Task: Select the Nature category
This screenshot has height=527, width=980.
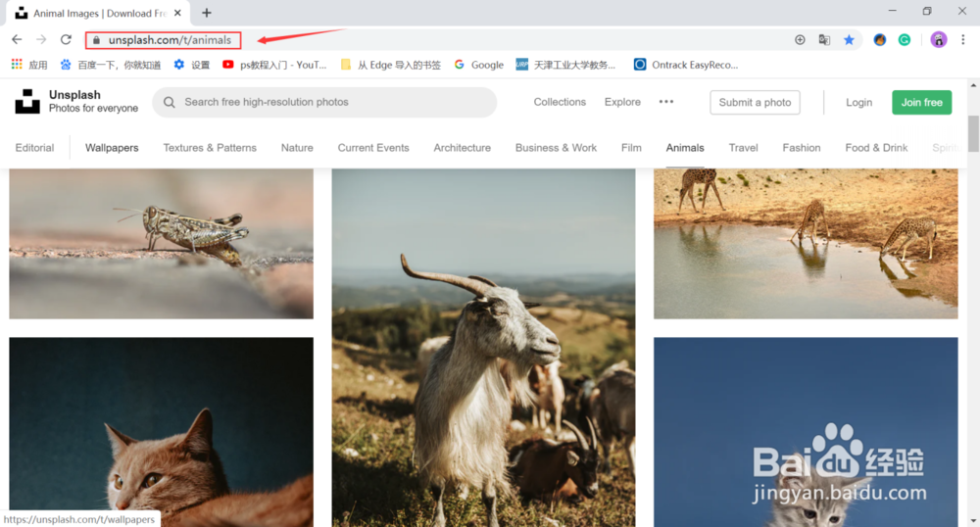Action: (297, 148)
